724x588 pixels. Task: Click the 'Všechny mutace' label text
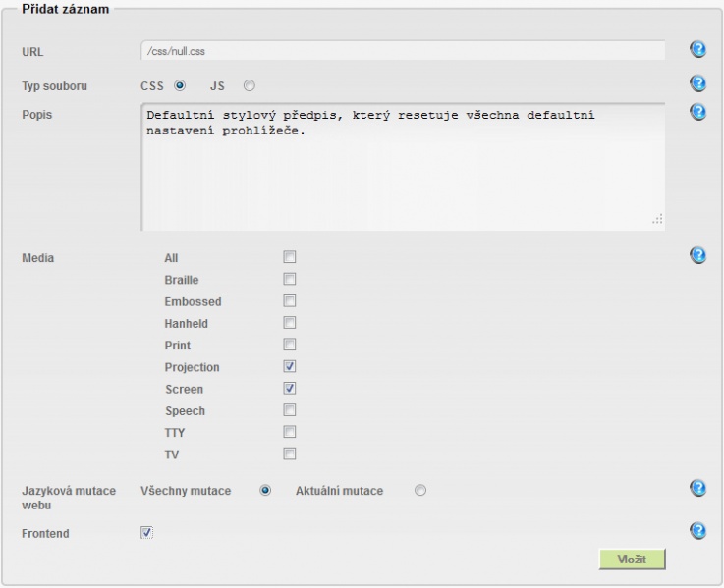coord(186,491)
